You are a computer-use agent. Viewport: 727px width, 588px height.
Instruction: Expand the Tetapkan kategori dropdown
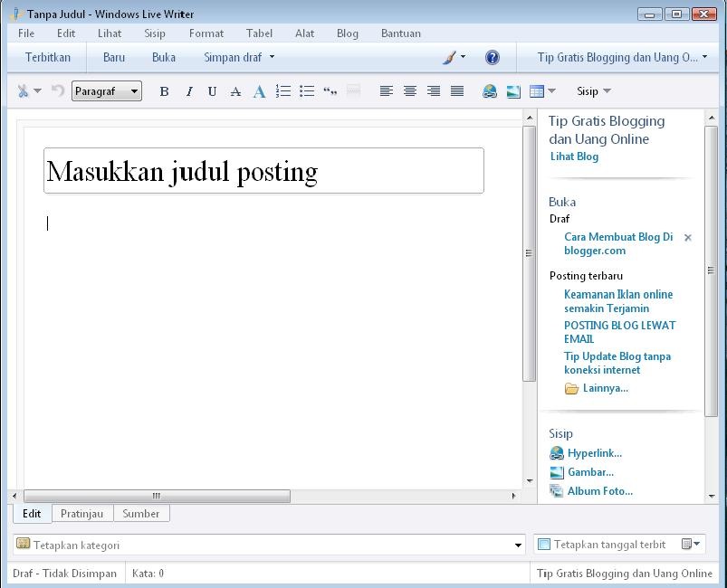[x=519, y=545]
